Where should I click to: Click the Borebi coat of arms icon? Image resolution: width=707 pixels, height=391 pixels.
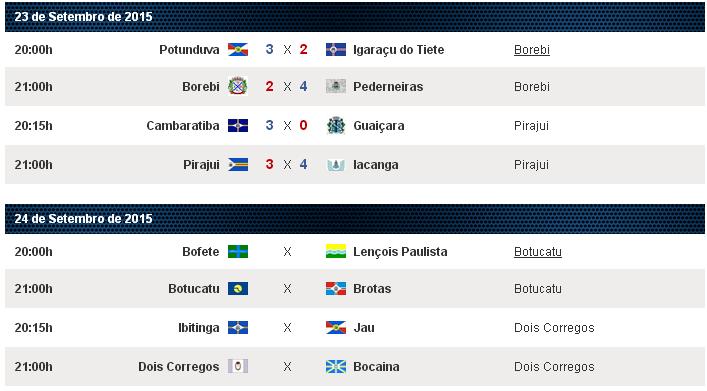[238, 86]
